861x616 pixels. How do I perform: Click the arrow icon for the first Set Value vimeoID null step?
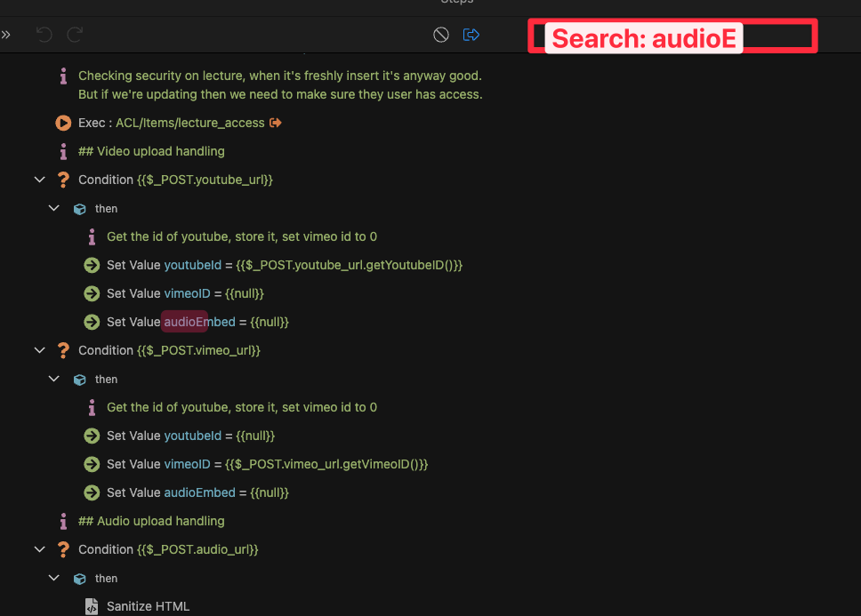tap(92, 294)
